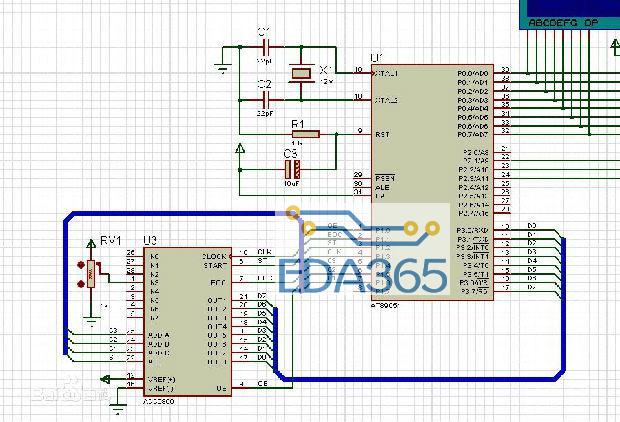Click the RST pin label on U1
This screenshot has width=620, height=422.
coord(382,134)
